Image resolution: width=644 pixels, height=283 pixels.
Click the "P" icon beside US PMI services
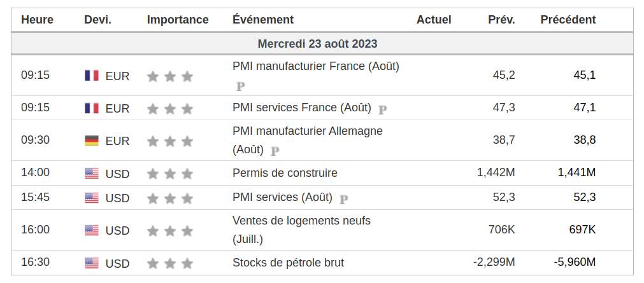(344, 199)
